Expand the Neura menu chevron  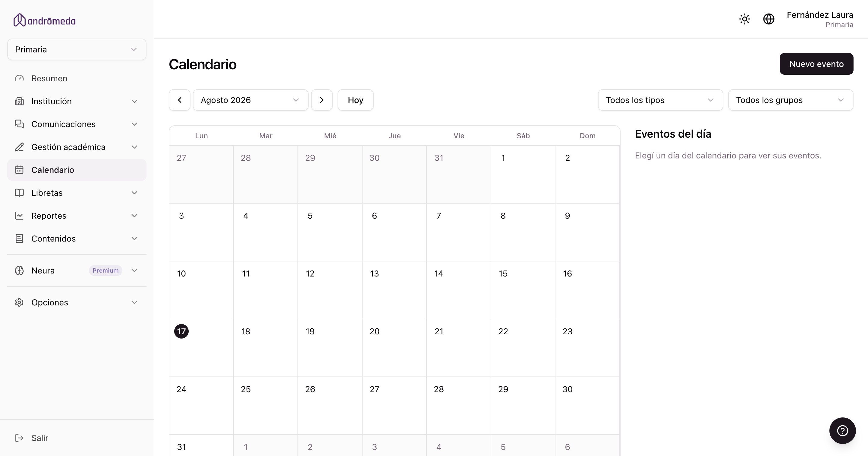tap(134, 270)
